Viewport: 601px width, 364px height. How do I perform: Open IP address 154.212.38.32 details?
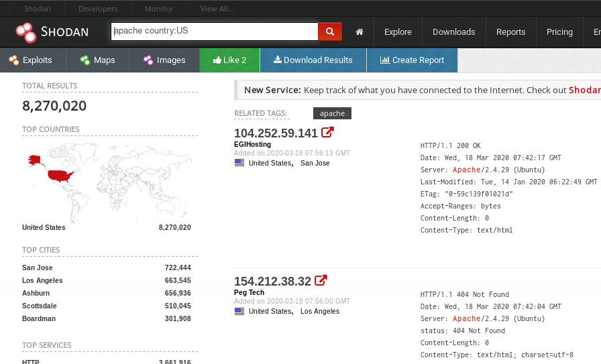(272, 282)
